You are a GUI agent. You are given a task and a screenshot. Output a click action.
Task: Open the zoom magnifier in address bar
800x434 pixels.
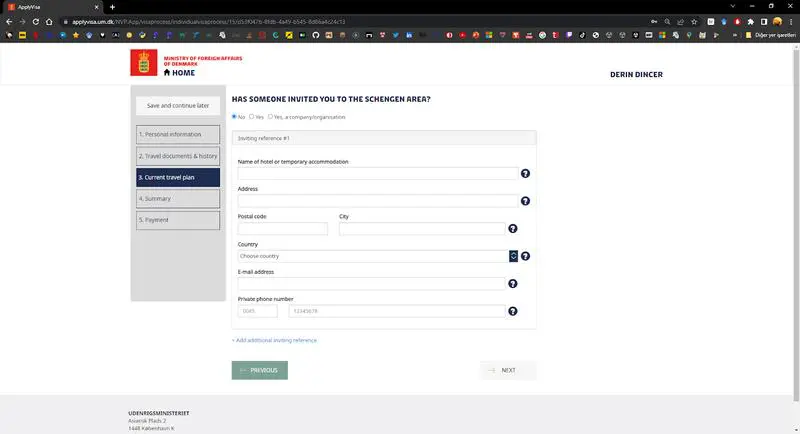pyautogui.click(x=667, y=22)
